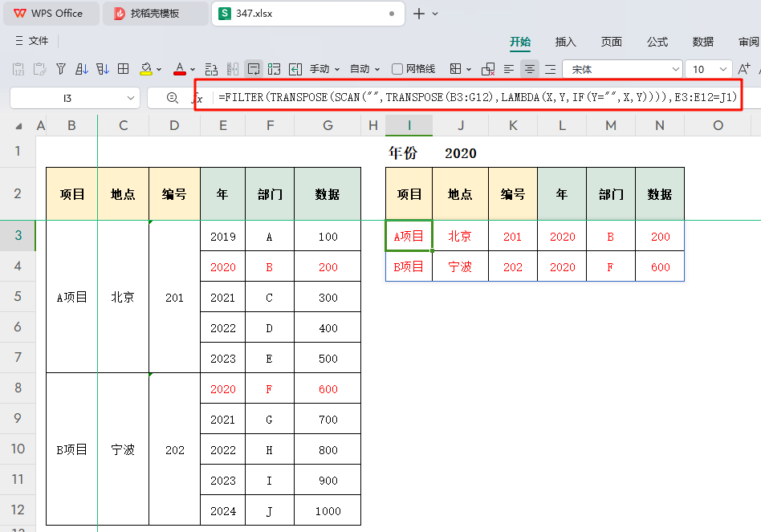Click the sort descending icon
Viewport: 761px width, 532px height.
(x=103, y=69)
